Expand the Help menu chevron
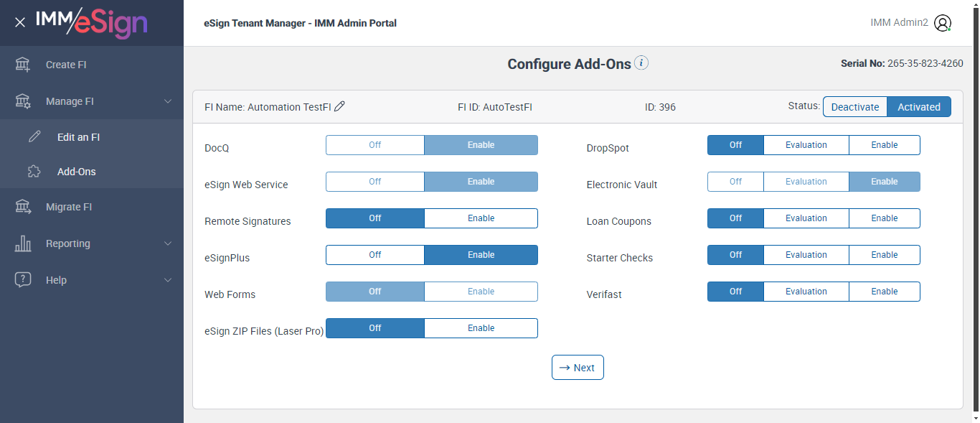The width and height of the screenshot is (980, 423). (168, 280)
